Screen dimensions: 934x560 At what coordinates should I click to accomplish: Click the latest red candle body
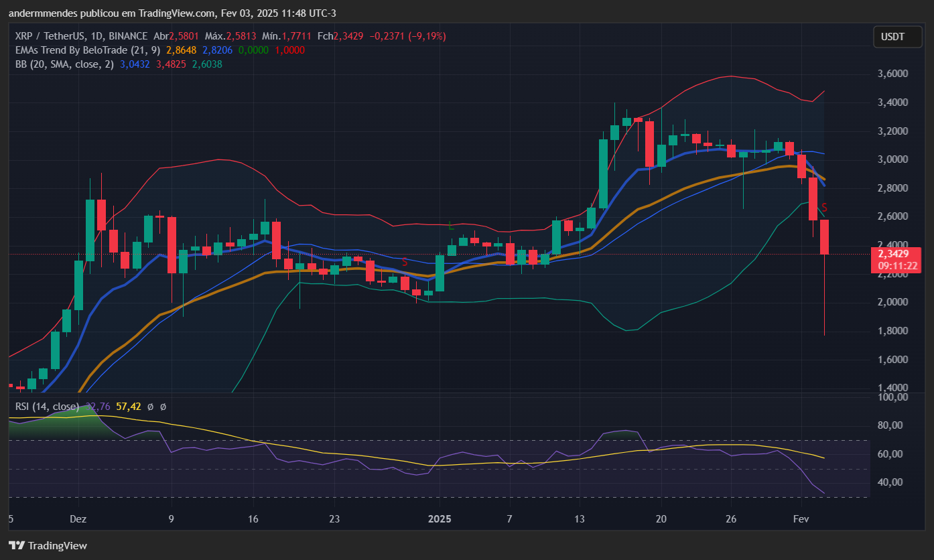click(824, 236)
